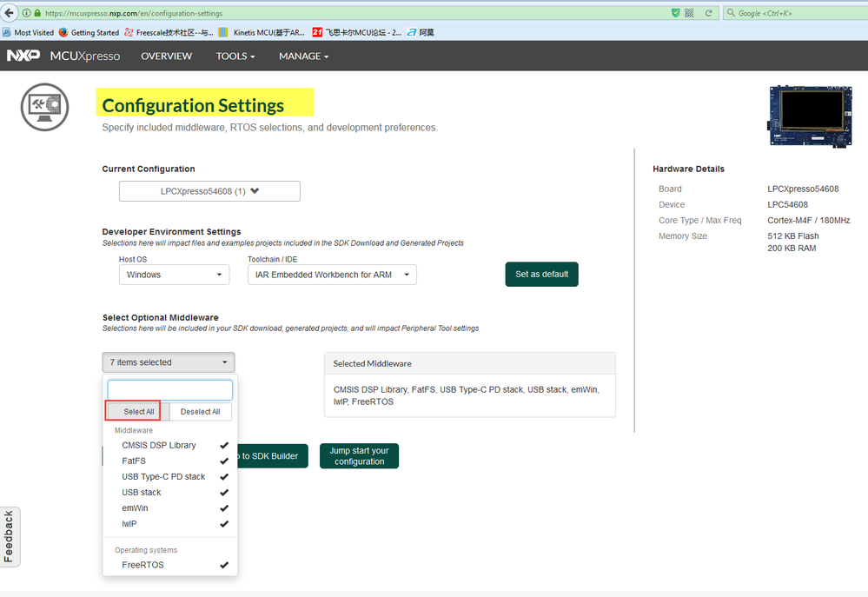Open the MANAGE dropdown menu

pos(304,56)
